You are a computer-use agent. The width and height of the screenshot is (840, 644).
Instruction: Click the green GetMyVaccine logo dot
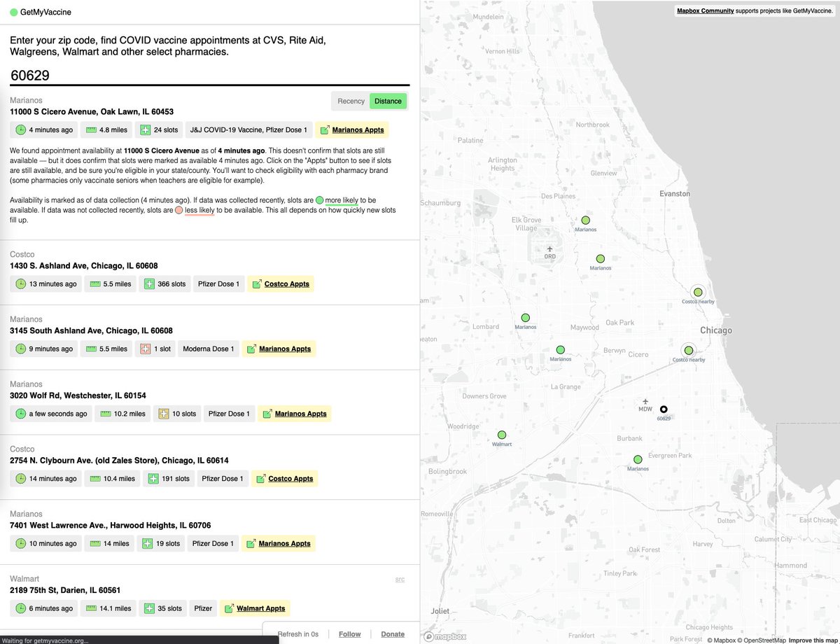(x=14, y=13)
